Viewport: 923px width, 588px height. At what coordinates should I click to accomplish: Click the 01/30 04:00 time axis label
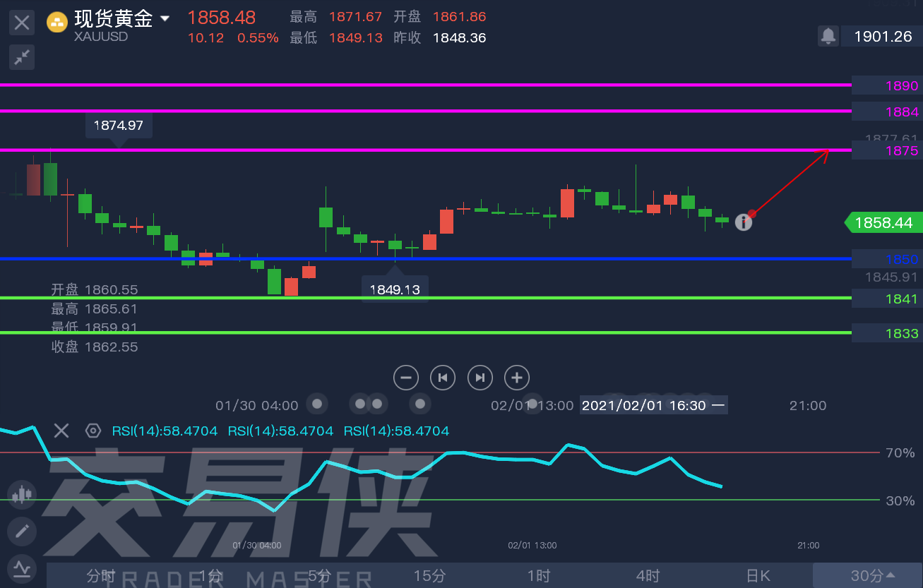click(257, 405)
